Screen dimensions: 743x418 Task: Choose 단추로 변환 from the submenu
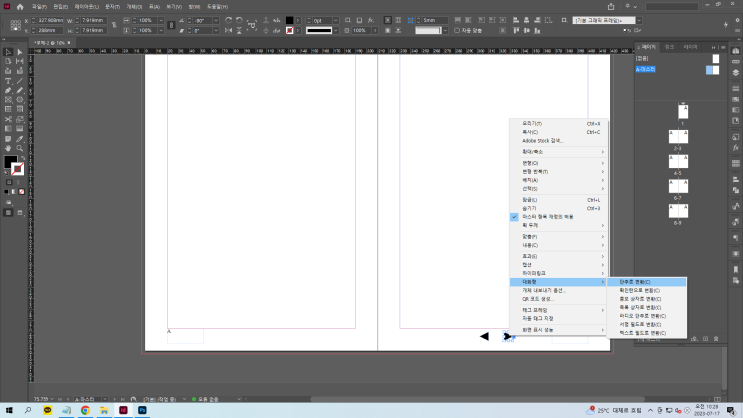pyautogui.click(x=634, y=282)
